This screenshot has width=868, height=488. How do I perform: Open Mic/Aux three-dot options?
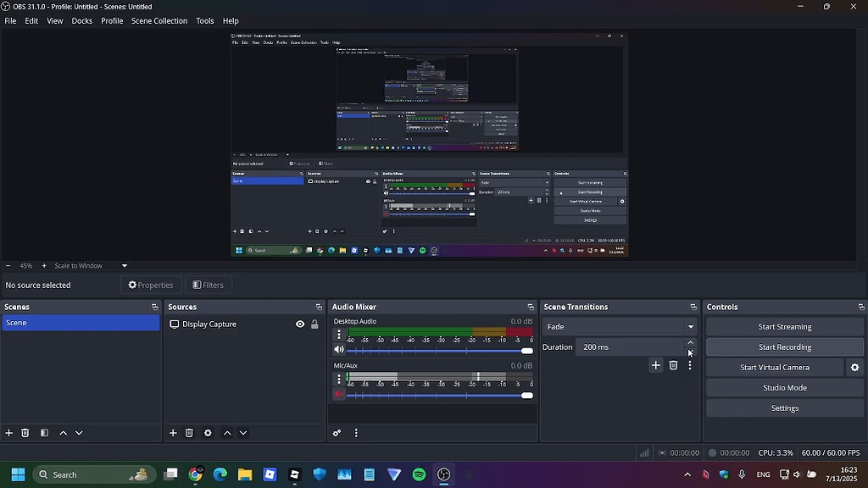pyautogui.click(x=339, y=379)
